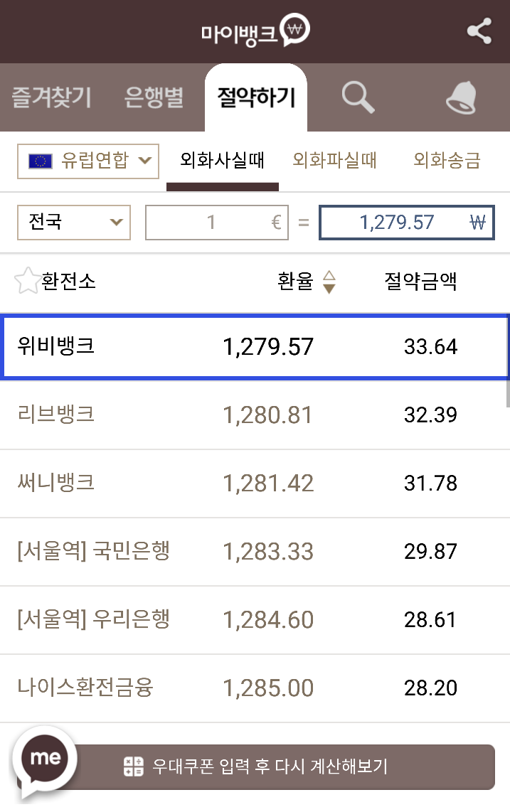Open the 전국 region dropdown
This screenshot has height=812, width=510.
[x=73, y=222]
